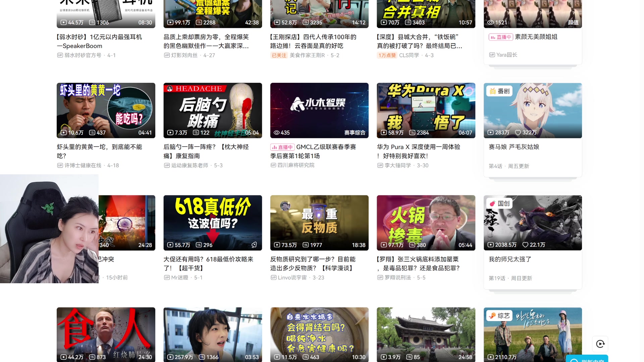This screenshot has width=644, height=362.
Task: Visit uploader 四川麻将研究院
Action: point(296,165)
